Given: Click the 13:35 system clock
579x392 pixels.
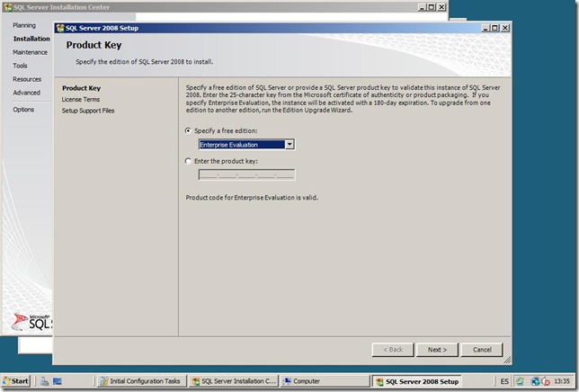Looking at the screenshot, I should pyautogui.click(x=562, y=381).
